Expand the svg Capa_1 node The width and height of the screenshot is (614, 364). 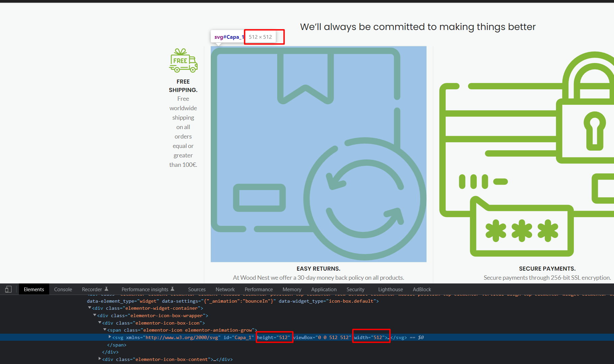(x=110, y=337)
